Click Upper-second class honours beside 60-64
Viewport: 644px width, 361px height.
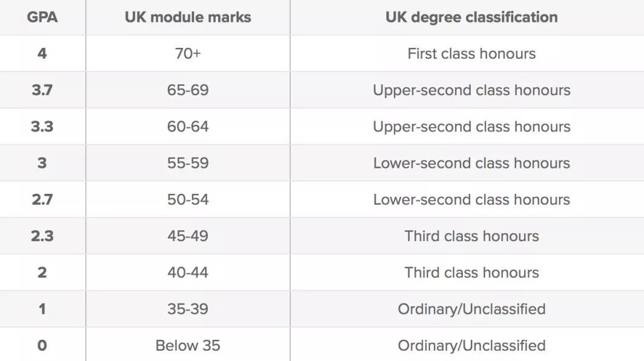tap(471, 127)
